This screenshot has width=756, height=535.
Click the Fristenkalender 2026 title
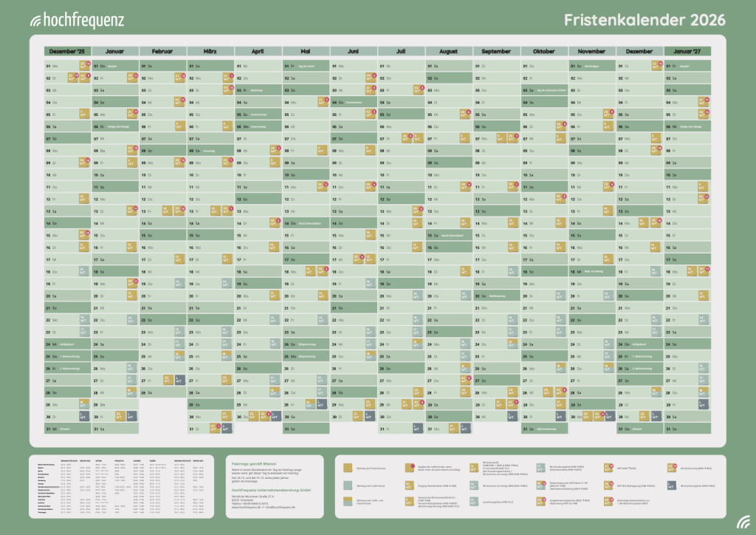click(645, 19)
